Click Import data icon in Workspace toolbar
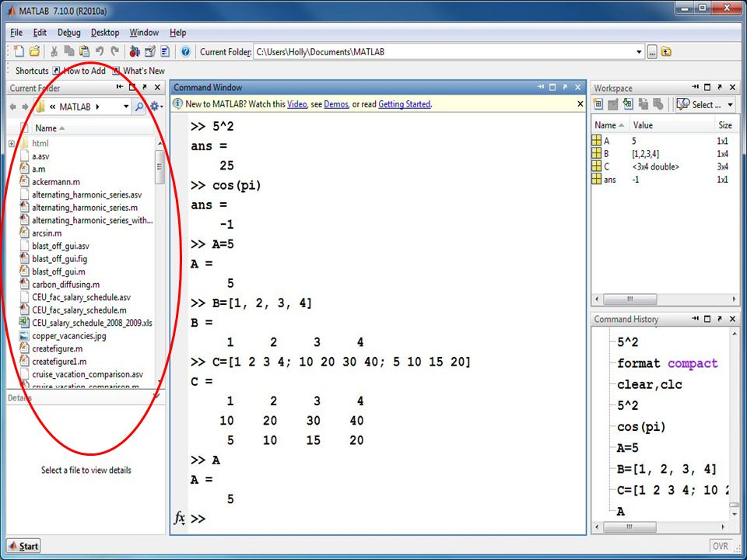The image size is (747, 560). pyautogui.click(x=628, y=104)
